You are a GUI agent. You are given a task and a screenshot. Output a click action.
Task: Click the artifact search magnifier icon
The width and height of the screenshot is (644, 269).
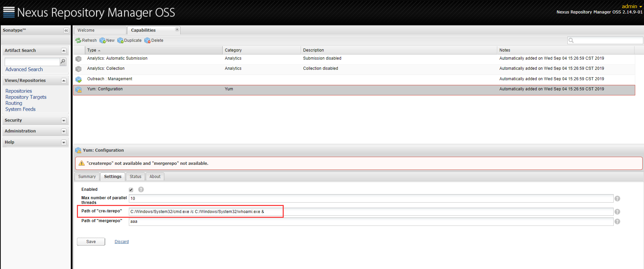tap(63, 61)
